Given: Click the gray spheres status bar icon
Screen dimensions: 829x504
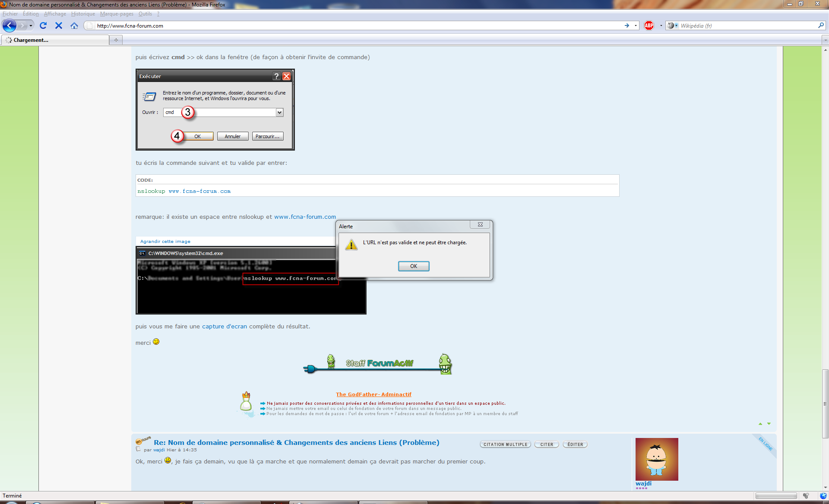Looking at the screenshot, I should tap(806, 495).
